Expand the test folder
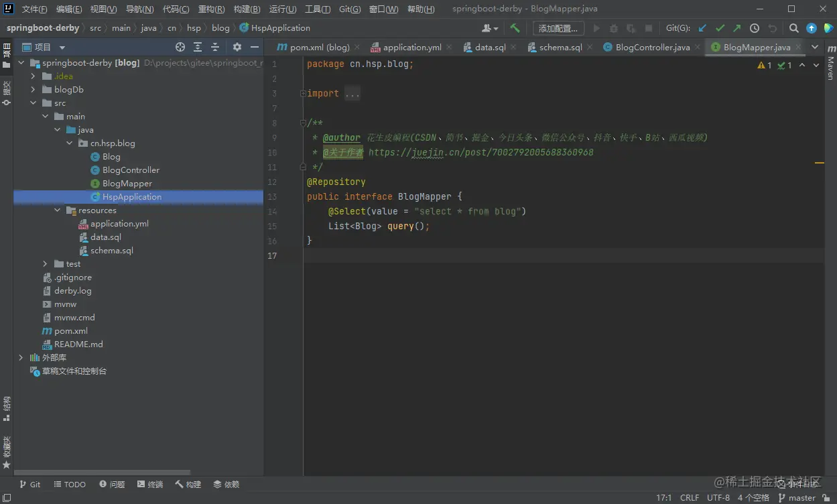This screenshot has height=504, width=837. click(45, 264)
